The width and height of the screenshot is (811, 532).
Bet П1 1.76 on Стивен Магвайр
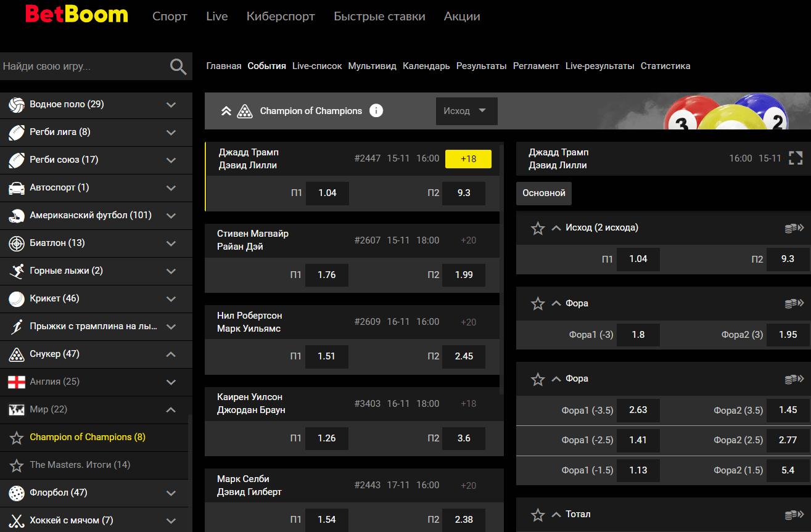tap(327, 275)
